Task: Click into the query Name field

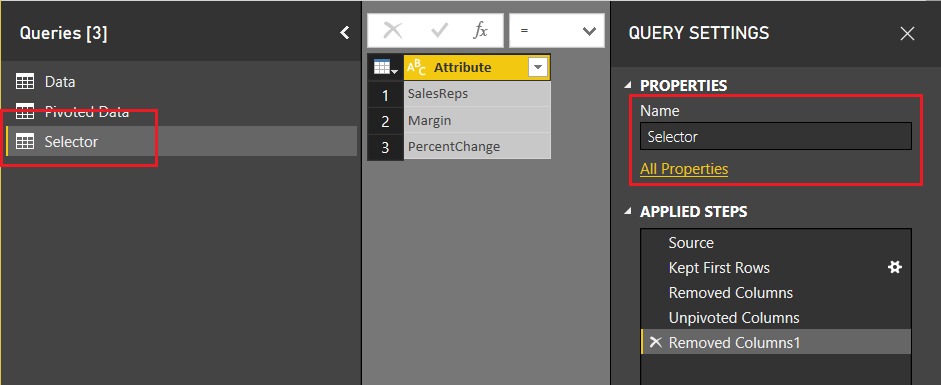Action: pyautogui.click(x=776, y=137)
